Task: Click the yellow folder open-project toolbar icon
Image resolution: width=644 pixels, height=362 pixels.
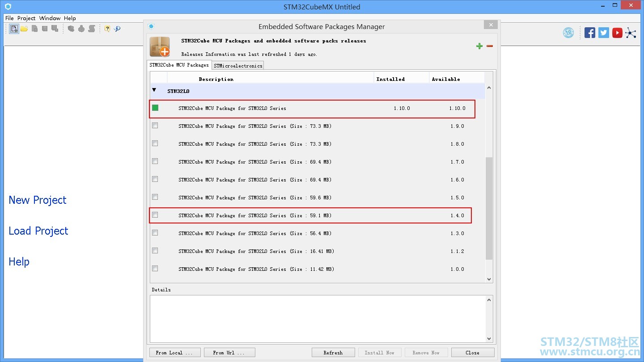Action: coord(24,29)
